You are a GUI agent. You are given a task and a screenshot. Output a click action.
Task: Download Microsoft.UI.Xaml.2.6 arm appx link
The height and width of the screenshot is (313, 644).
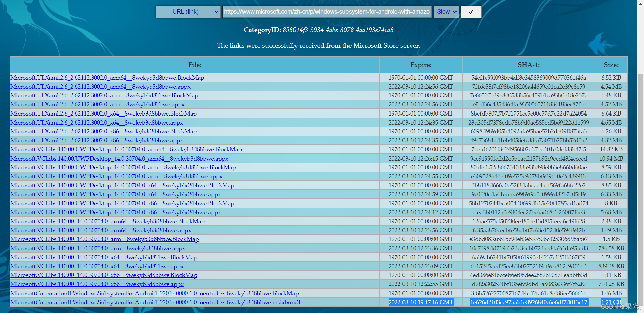98,104
